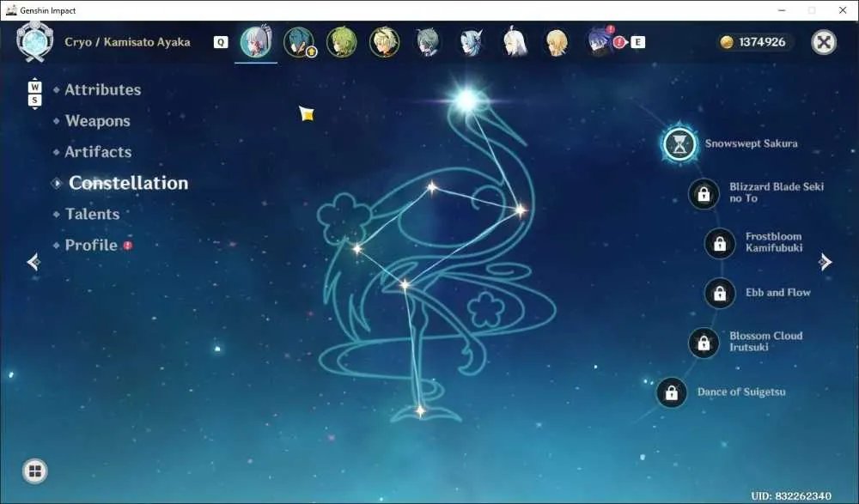Tap the Ebb and Flow lock icon
The width and height of the screenshot is (859, 504).
[x=719, y=293]
